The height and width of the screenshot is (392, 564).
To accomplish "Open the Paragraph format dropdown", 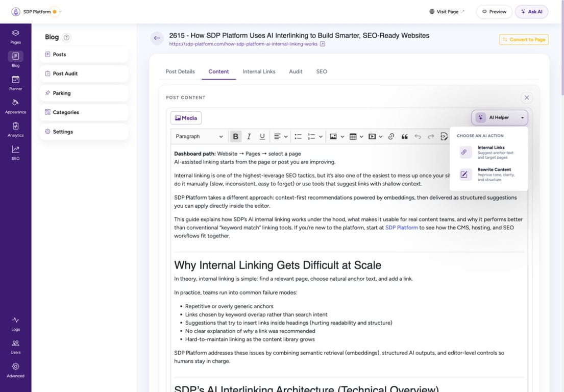I will pyautogui.click(x=199, y=136).
